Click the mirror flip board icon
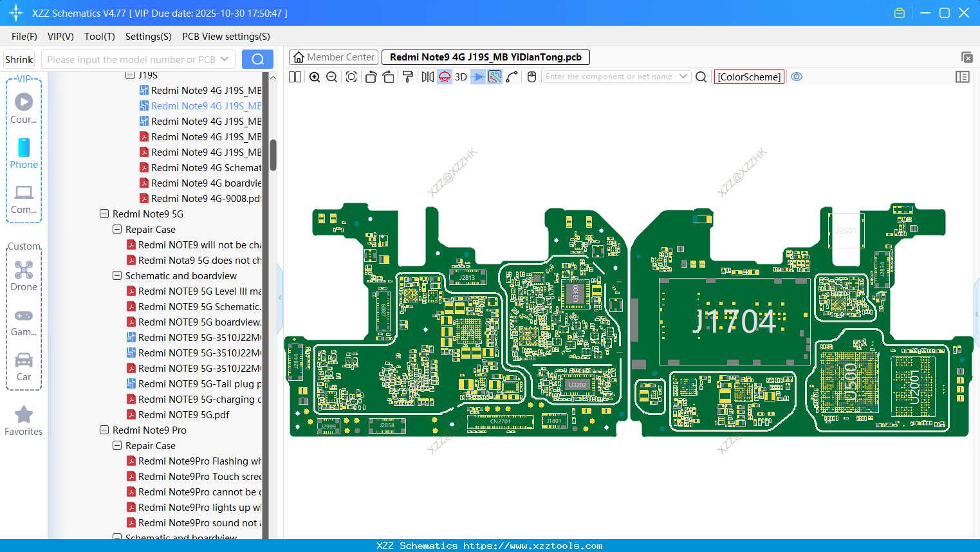The width and height of the screenshot is (980, 552). [x=427, y=77]
